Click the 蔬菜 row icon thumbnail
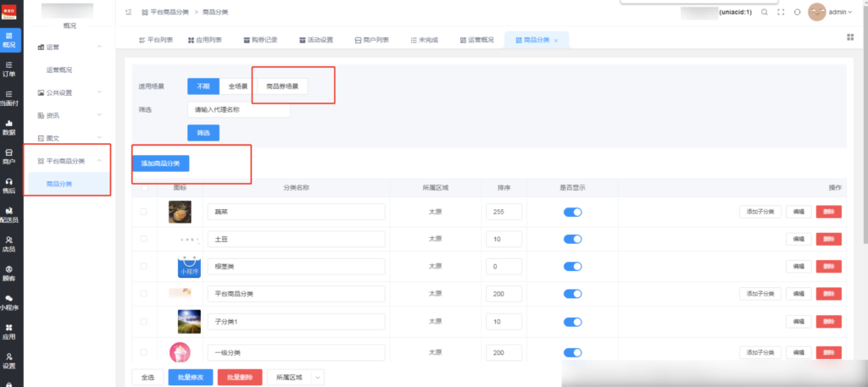The image size is (868, 387). tap(180, 212)
